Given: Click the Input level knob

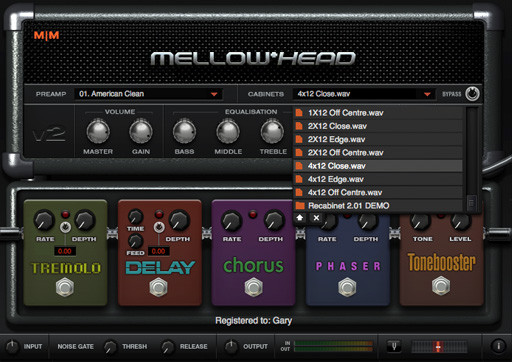Looking at the screenshot, I should [12, 347].
